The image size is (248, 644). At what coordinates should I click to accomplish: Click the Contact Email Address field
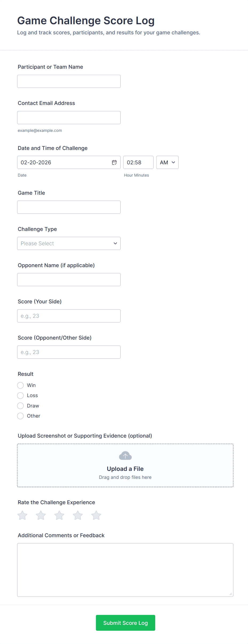69,117
